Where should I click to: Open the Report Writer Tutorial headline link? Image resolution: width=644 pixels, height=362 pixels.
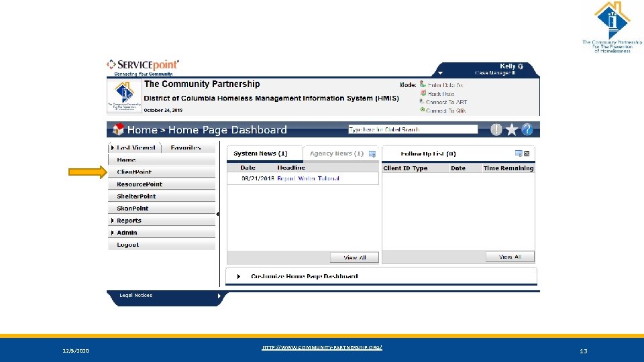[308, 178]
